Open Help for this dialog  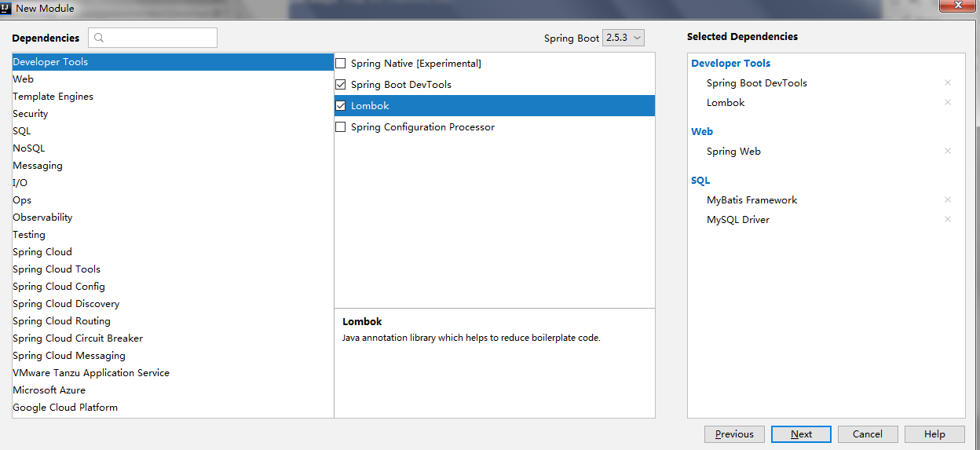coord(934,434)
